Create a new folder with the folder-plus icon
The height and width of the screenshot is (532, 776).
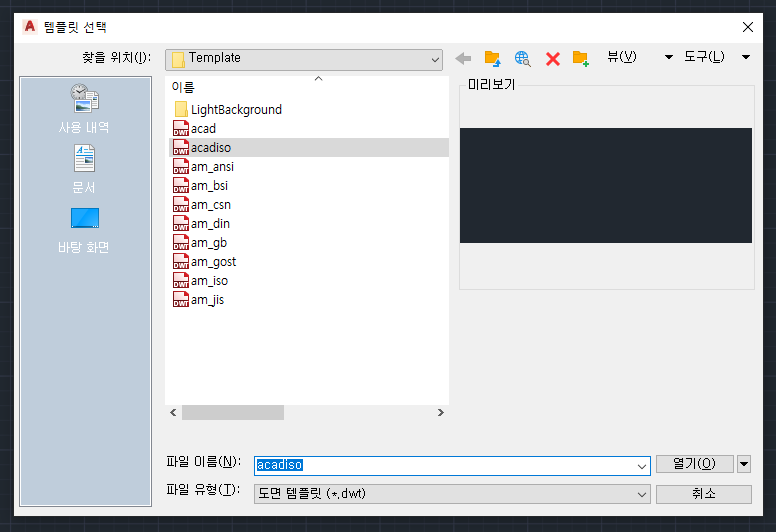(x=581, y=58)
